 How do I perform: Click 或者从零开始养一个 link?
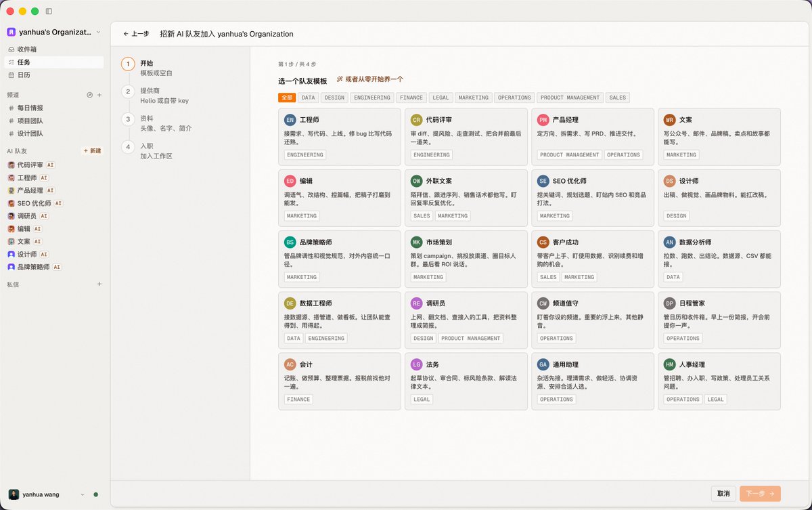coord(370,80)
